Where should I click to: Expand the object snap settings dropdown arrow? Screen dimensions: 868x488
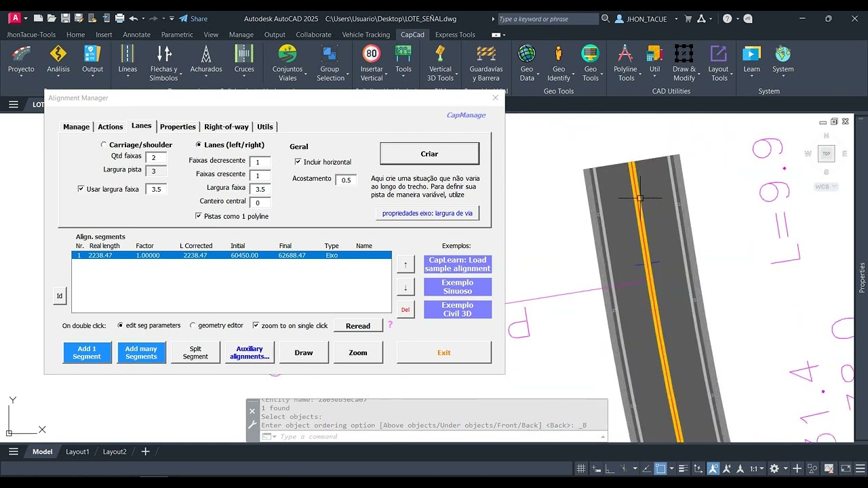point(671,468)
